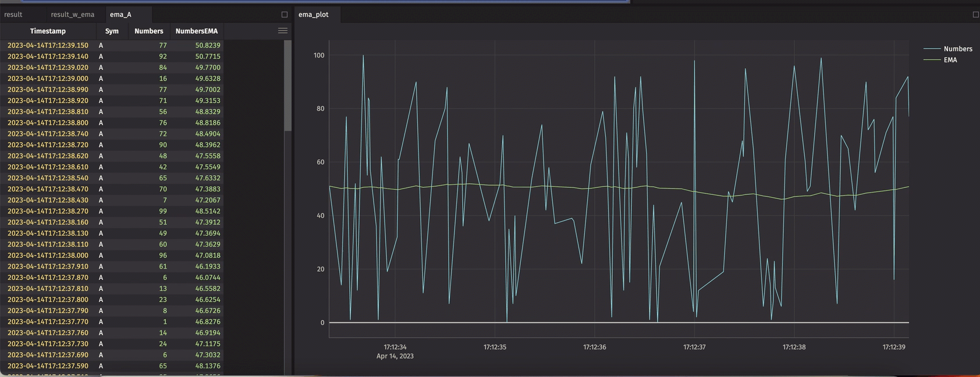Click the 17:12:37 x-axis tick label
This screenshot has width=980, height=377.
pyautogui.click(x=694, y=347)
